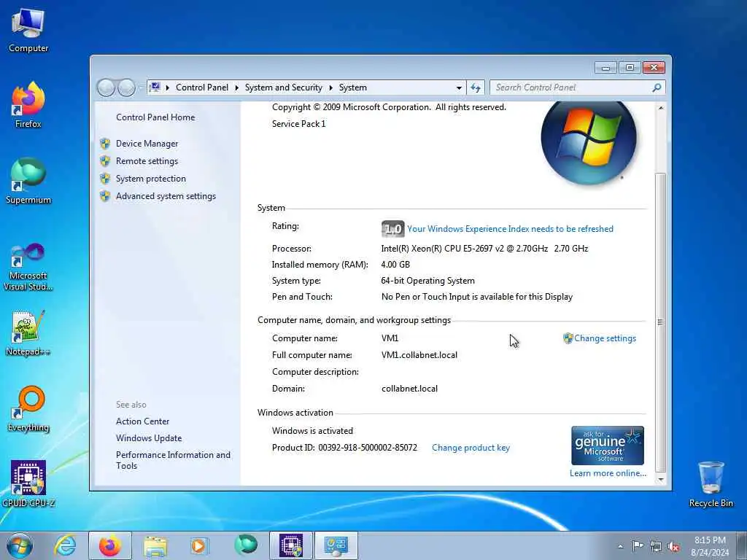Switch to Firefox in the taskbar

(110, 545)
